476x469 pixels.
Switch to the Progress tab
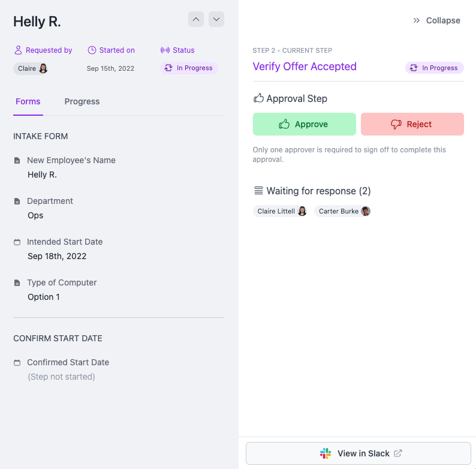(x=82, y=101)
